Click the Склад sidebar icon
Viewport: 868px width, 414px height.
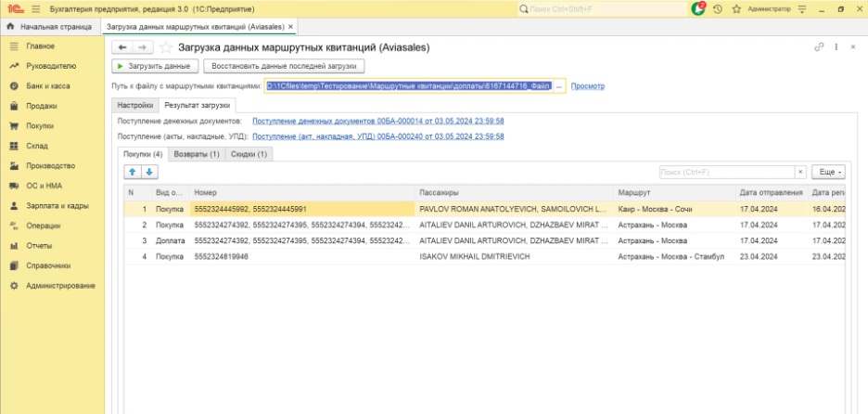click(x=15, y=146)
